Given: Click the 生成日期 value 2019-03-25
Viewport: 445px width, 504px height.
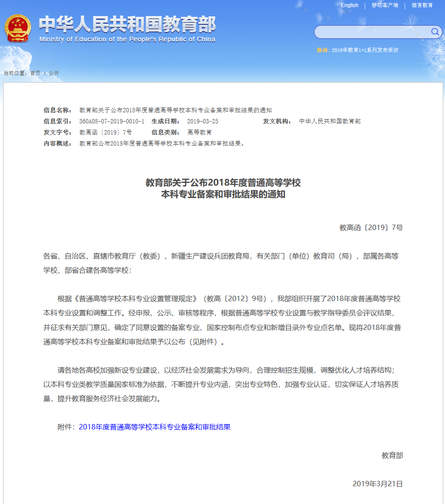Looking at the screenshot, I should [202, 121].
